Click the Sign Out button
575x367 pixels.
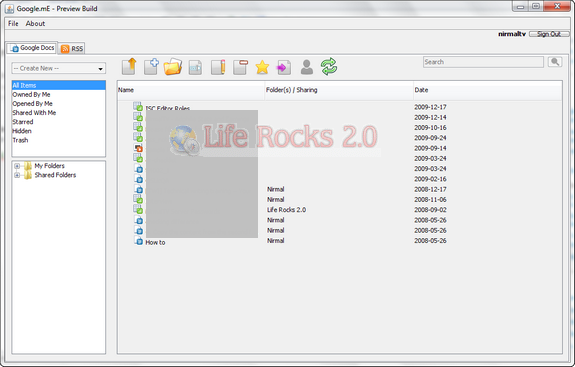pos(549,34)
